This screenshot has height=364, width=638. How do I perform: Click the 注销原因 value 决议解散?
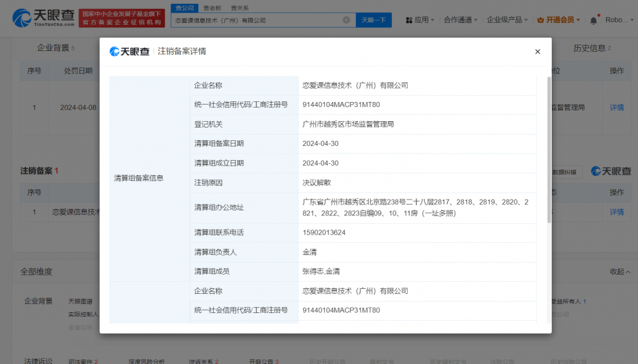(316, 182)
